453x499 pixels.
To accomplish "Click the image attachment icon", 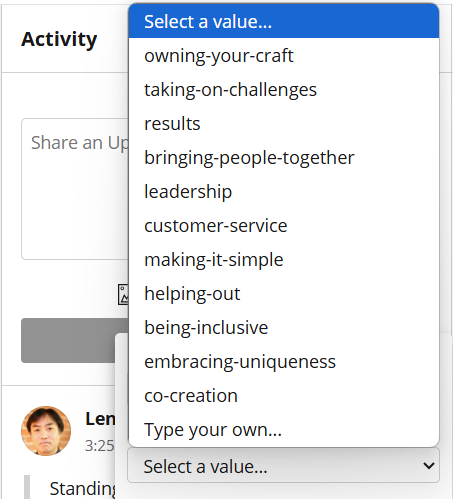I will pos(123,294).
